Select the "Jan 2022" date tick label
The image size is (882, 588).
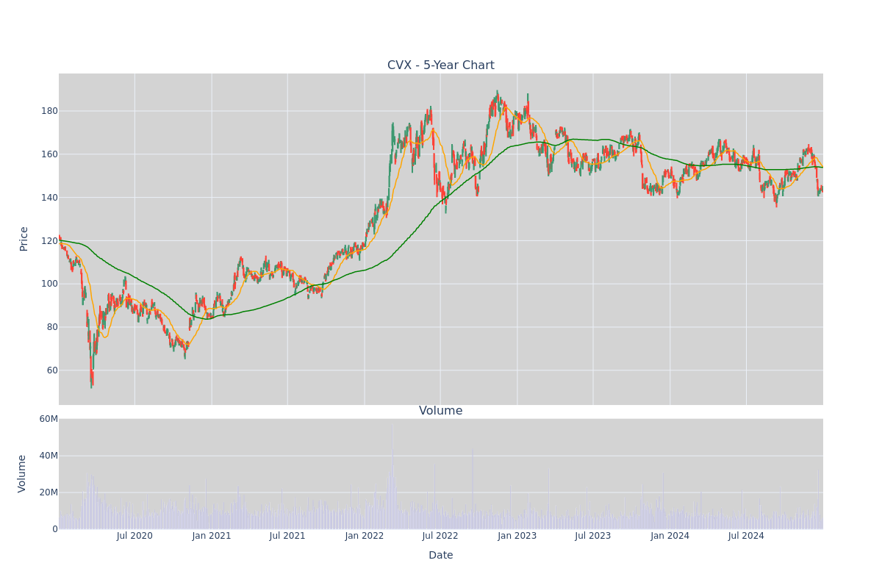365,536
